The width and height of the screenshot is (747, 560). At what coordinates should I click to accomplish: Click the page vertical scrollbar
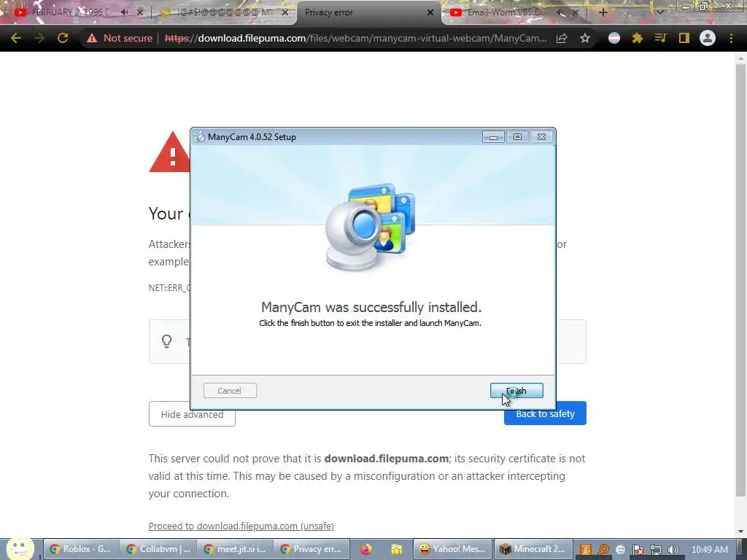740,281
